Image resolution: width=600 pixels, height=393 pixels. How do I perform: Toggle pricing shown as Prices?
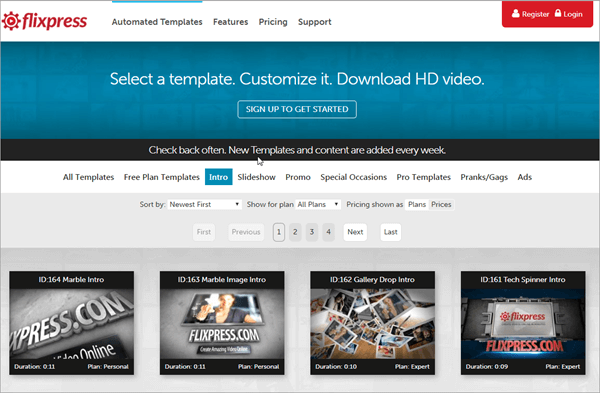[441, 204]
